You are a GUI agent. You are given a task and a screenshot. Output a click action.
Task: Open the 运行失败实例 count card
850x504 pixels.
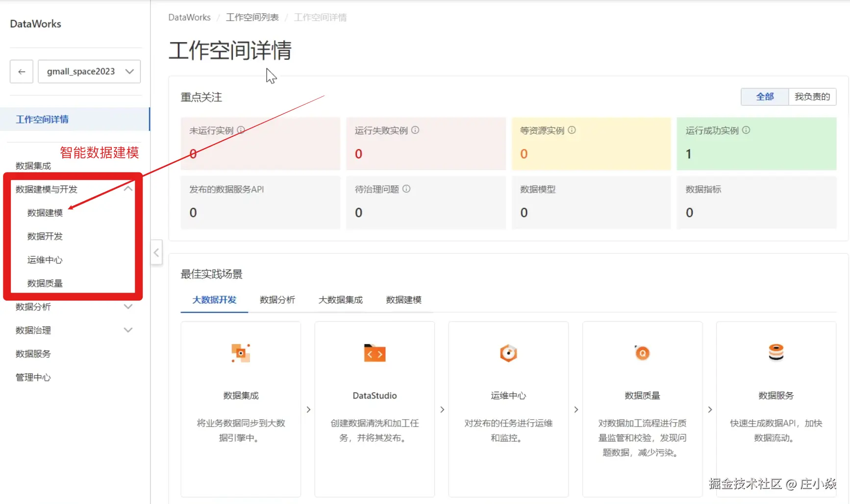click(426, 144)
